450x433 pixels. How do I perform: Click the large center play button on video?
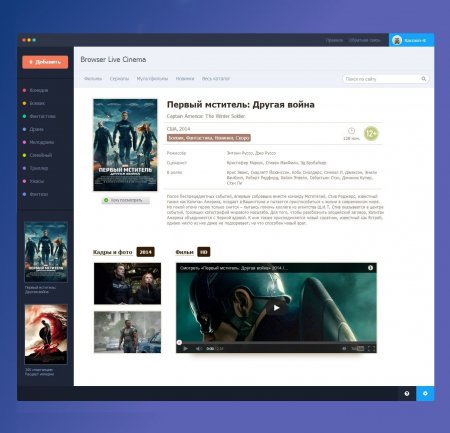coord(276,308)
